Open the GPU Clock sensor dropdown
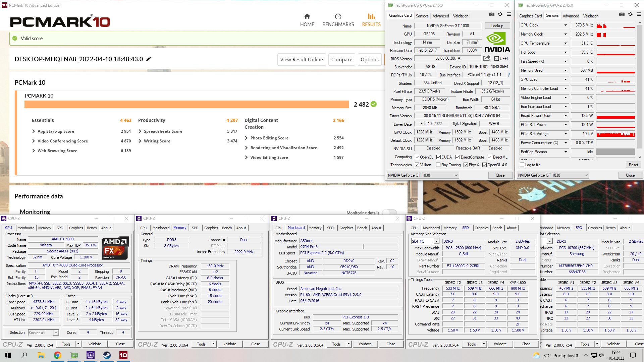The width and height of the screenshot is (644, 362). 566,25
